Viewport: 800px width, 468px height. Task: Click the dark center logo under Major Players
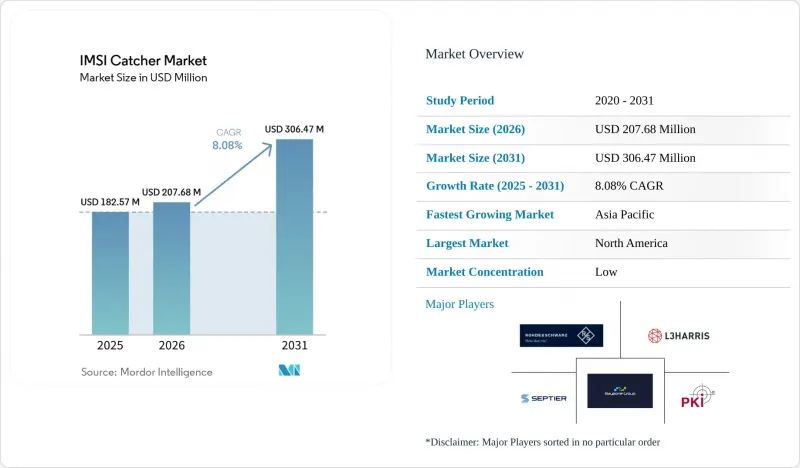pyautogui.click(x=620, y=391)
